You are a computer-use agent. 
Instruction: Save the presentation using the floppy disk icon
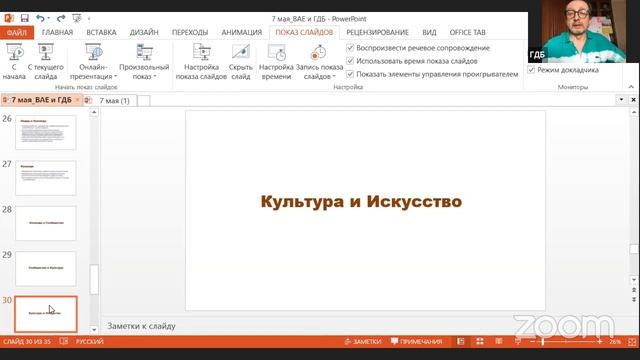pyautogui.click(x=25, y=18)
